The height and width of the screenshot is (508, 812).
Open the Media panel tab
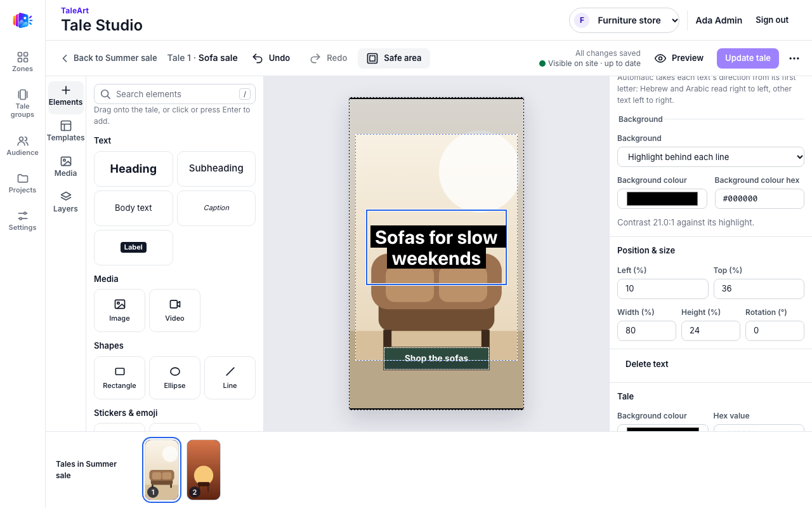click(66, 166)
